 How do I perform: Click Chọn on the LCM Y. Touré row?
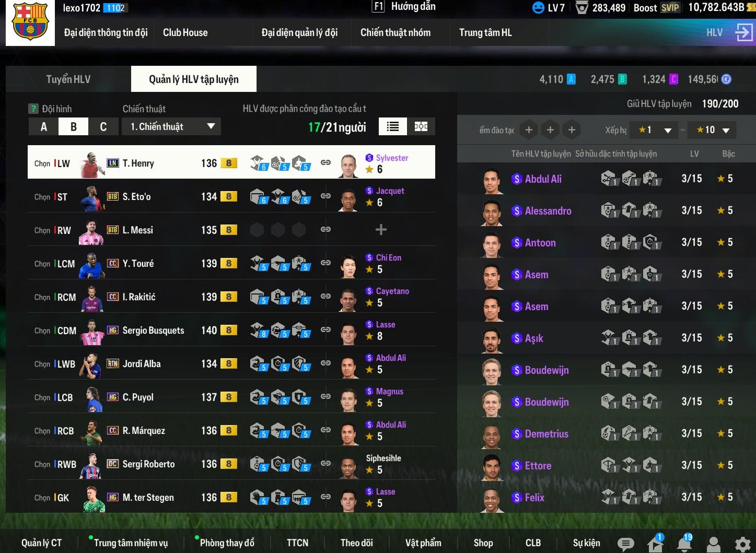click(x=42, y=264)
